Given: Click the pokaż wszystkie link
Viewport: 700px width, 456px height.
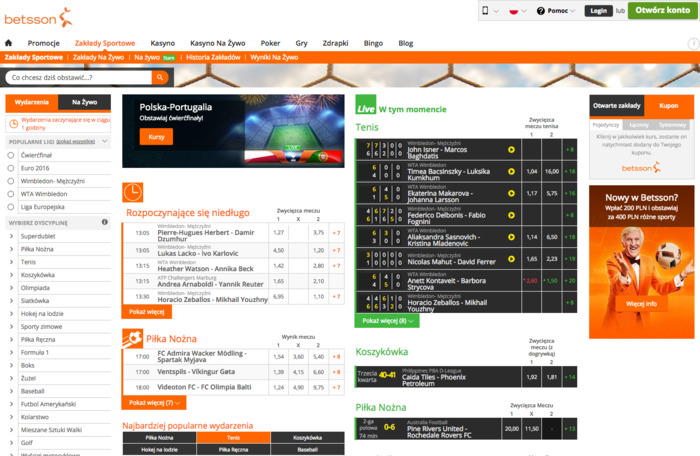Looking at the screenshot, I should click(75, 142).
